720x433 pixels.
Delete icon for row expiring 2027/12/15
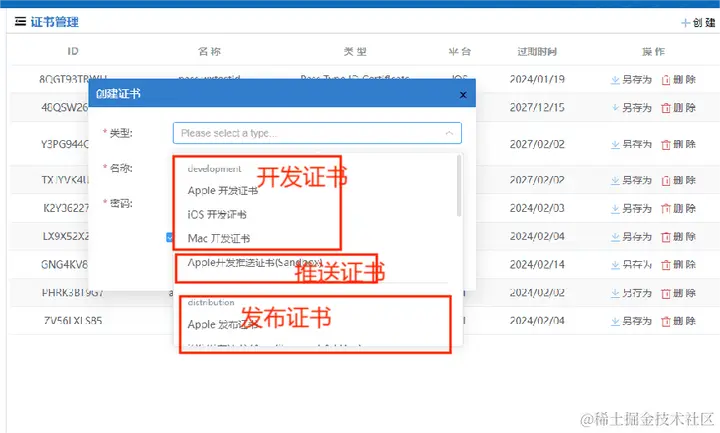tap(666, 108)
